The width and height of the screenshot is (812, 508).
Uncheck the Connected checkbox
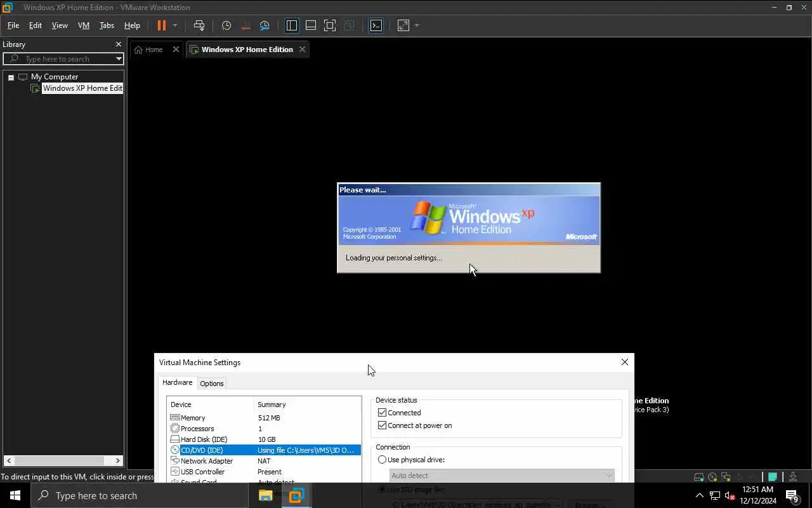pyautogui.click(x=382, y=413)
